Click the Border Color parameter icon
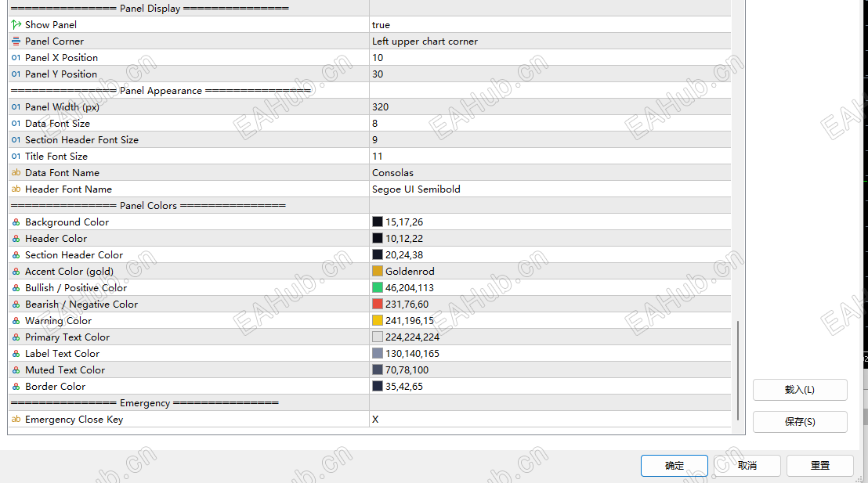The width and height of the screenshot is (868, 483). pyautogui.click(x=16, y=387)
